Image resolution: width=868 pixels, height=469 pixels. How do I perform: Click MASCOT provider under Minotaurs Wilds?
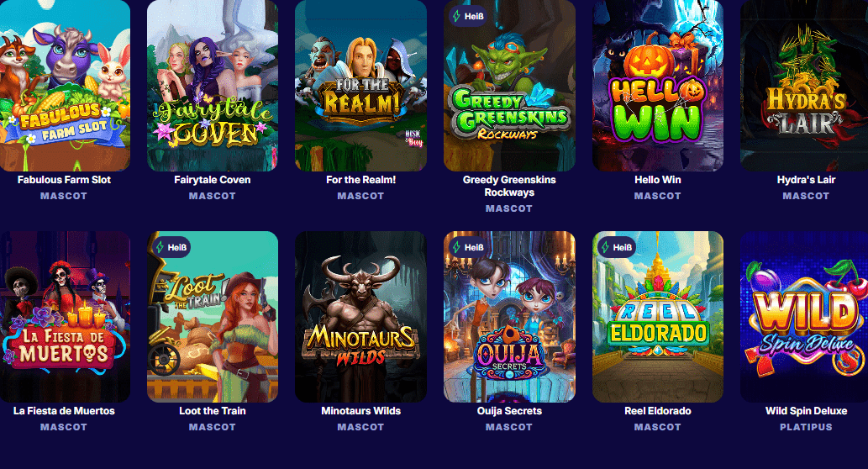(361, 427)
